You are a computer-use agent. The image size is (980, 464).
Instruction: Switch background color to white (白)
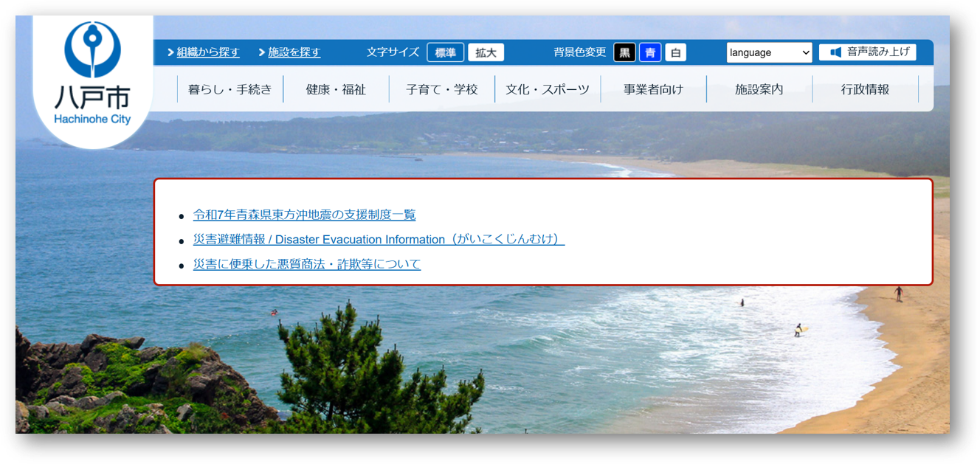tap(675, 52)
